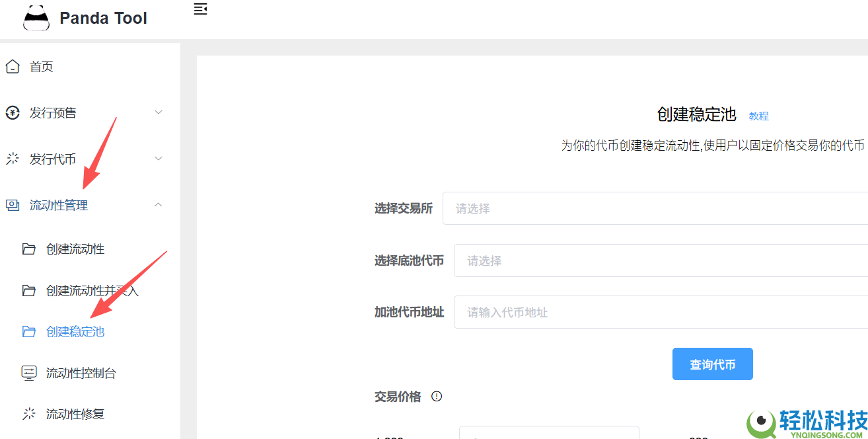The height and width of the screenshot is (439, 868).
Task: Collapse sidebar using the hamburger menu icon
Action: (x=200, y=9)
